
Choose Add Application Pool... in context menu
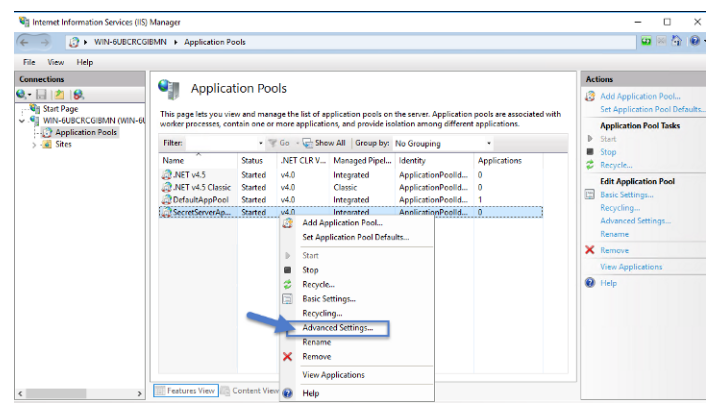pos(342,223)
